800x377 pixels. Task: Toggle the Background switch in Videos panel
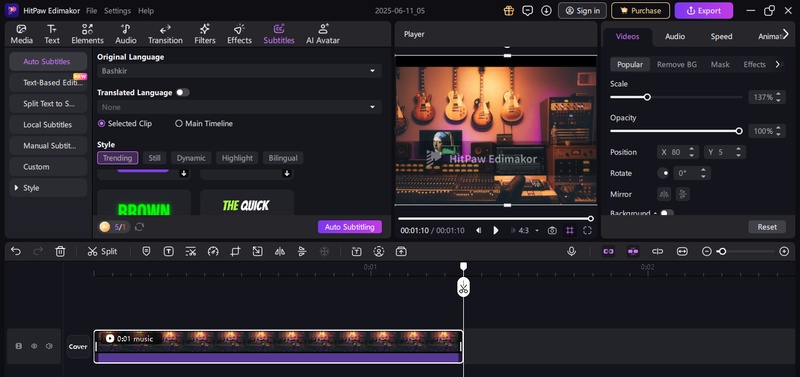click(x=667, y=213)
